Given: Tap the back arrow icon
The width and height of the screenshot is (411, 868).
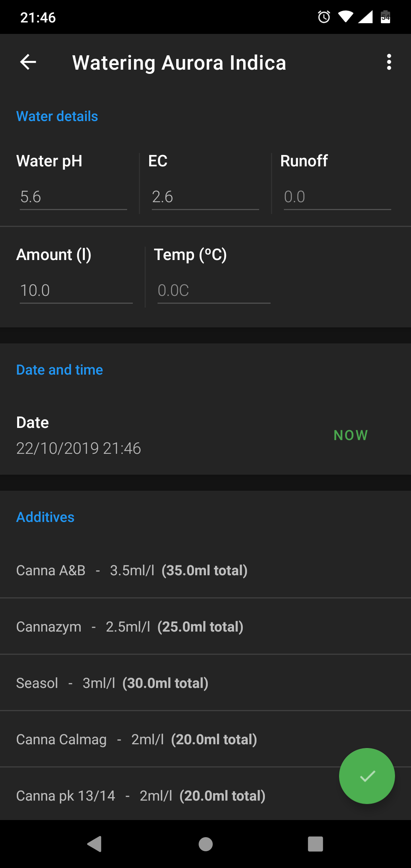Looking at the screenshot, I should [x=28, y=62].
